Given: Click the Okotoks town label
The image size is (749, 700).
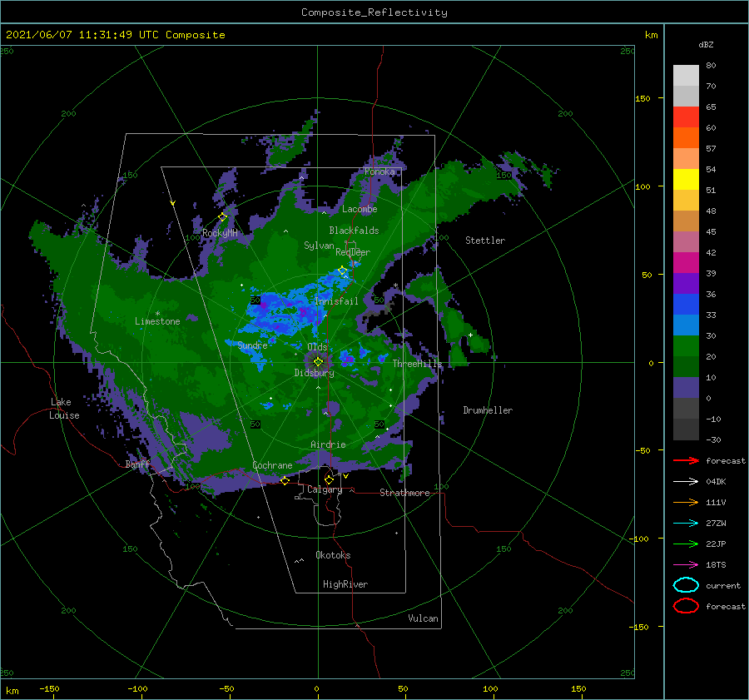Looking at the screenshot, I should click(x=333, y=555).
